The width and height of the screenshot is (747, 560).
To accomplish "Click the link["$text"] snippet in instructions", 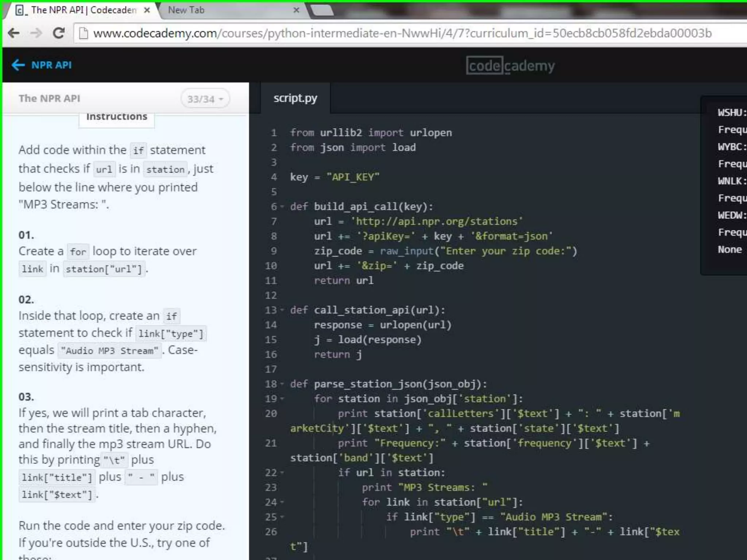I will click(x=57, y=495).
